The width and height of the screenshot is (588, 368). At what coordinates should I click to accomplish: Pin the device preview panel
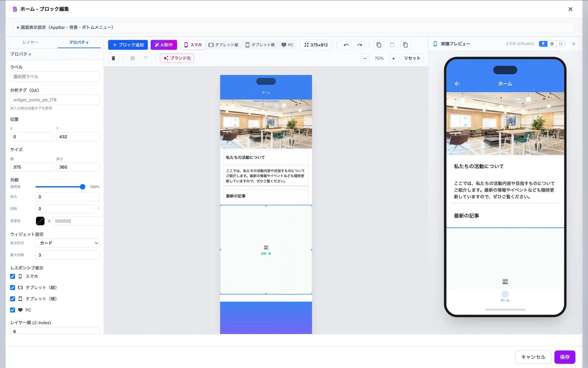point(543,44)
